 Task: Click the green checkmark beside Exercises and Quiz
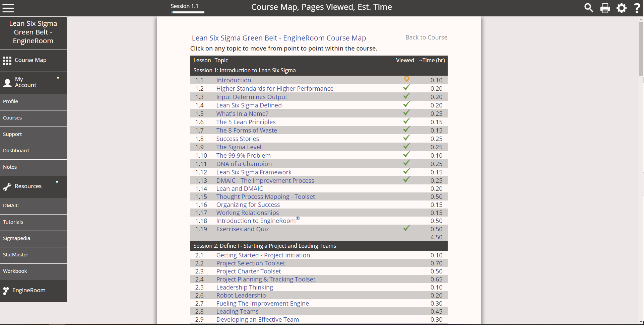[x=406, y=228]
